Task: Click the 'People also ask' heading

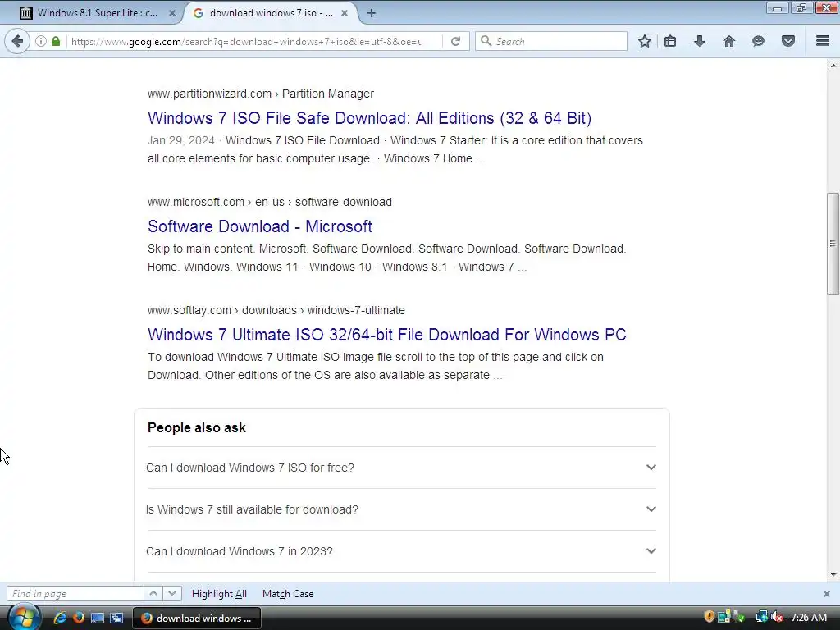Action: pos(197,428)
